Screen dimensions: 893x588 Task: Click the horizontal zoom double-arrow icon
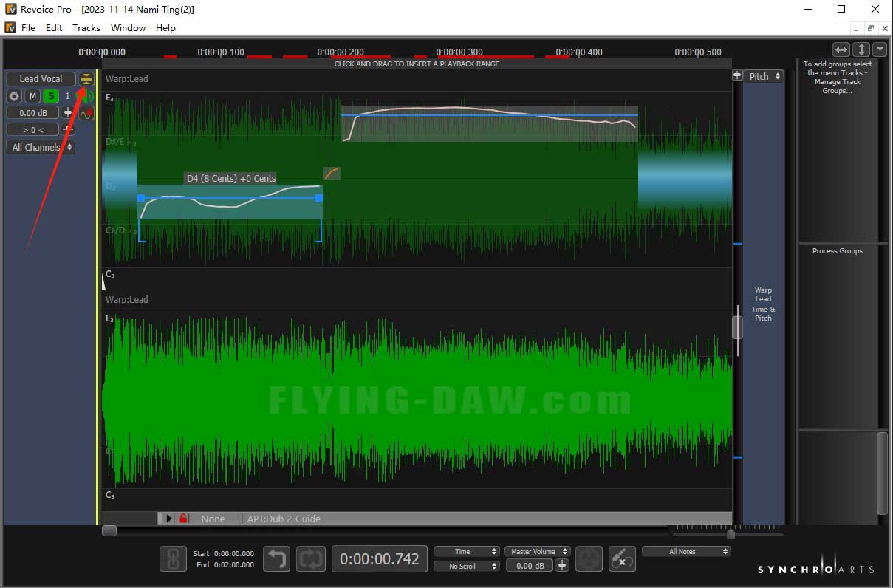click(x=841, y=49)
